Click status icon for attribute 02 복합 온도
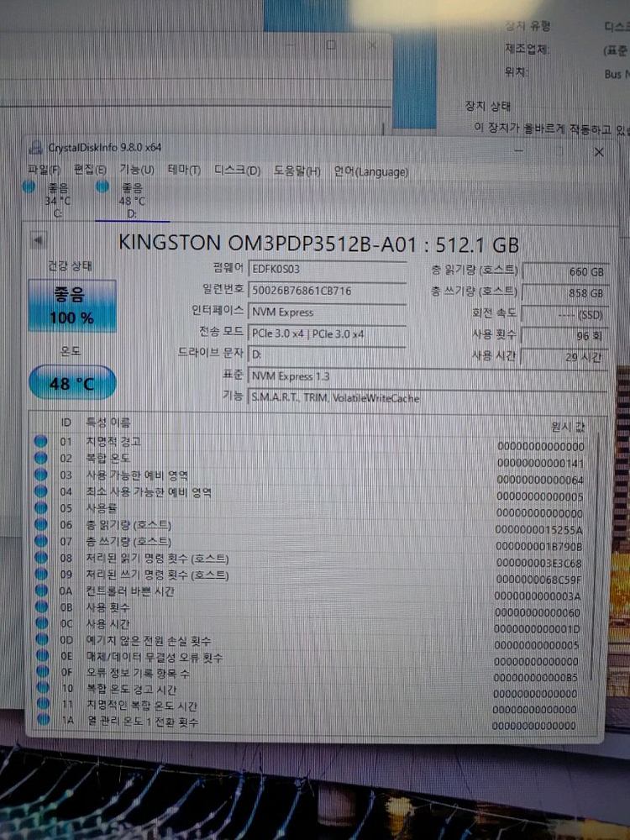 click(x=40, y=458)
